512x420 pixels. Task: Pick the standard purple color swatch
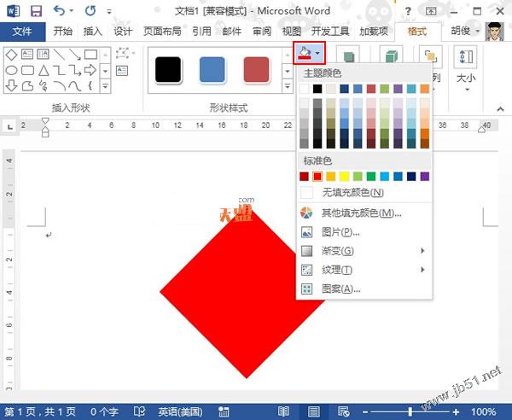tap(424, 177)
